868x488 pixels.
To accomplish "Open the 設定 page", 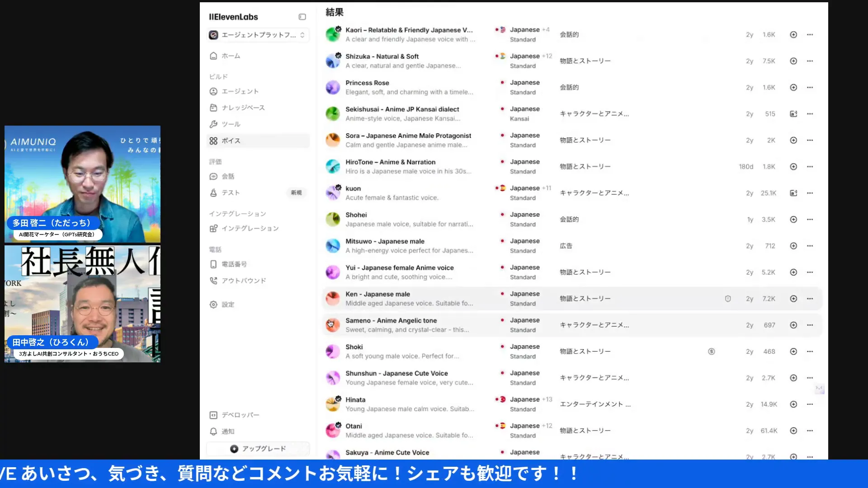I will (228, 304).
